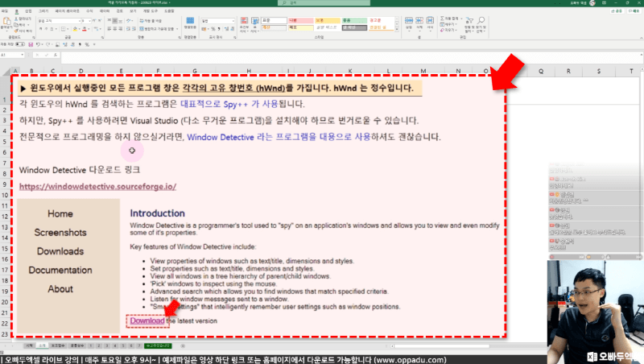Open Conditional Formatting icon
The width and height of the screenshot is (644, 364).
point(244,22)
